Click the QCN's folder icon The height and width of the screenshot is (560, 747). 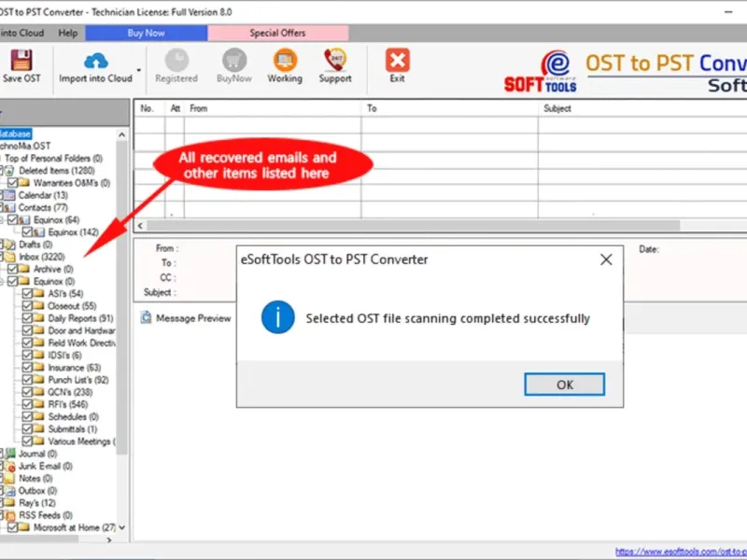pyautogui.click(x=38, y=392)
